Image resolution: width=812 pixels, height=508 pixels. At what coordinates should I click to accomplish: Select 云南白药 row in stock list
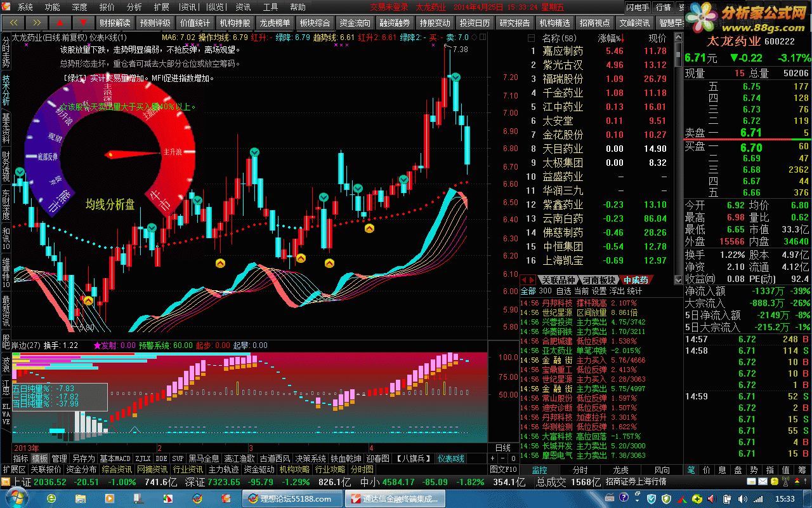click(598, 218)
